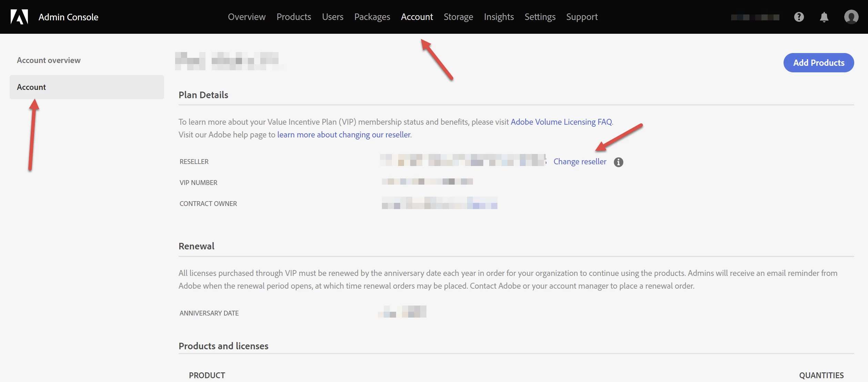Open Adobe Volume Licensing FAQ link

click(x=561, y=122)
